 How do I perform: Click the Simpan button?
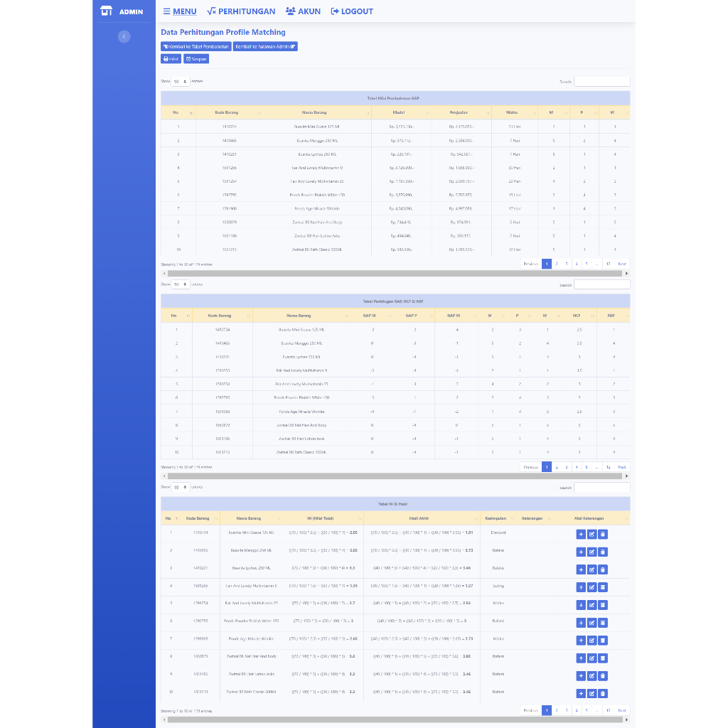click(196, 59)
